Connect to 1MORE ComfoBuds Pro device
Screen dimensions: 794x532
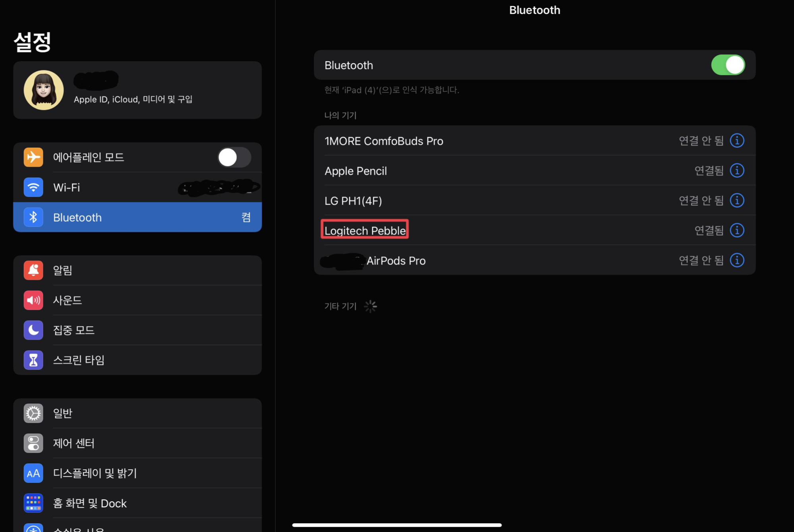[x=535, y=141]
